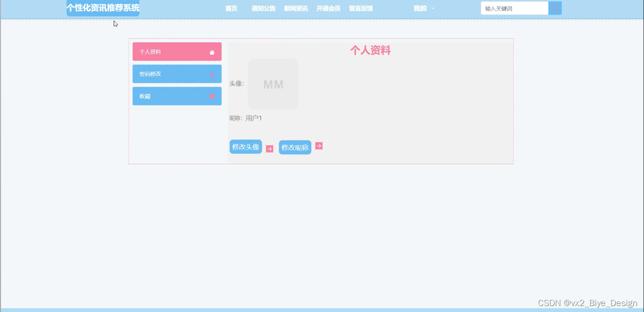
Task: Focus the 输入关键词 search field
Action: click(514, 8)
